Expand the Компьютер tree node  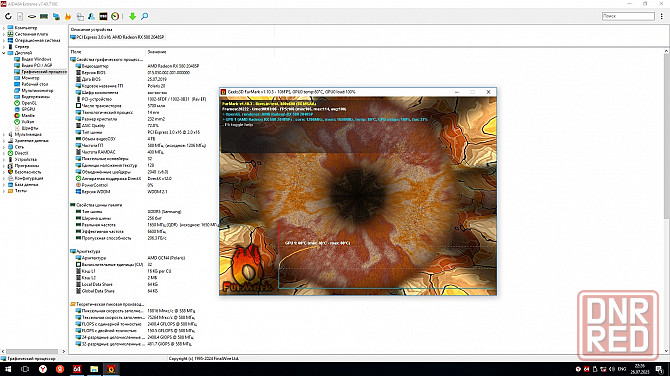tap(4, 28)
